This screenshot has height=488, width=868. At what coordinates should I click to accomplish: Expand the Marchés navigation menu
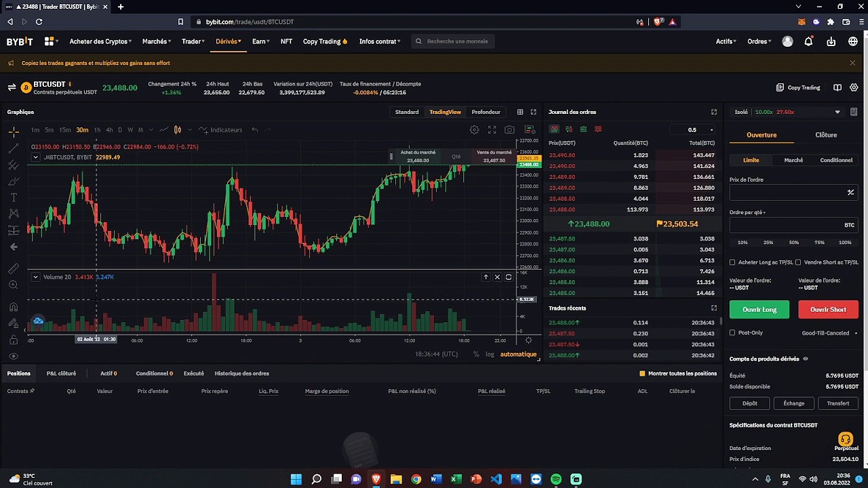pos(157,41)
